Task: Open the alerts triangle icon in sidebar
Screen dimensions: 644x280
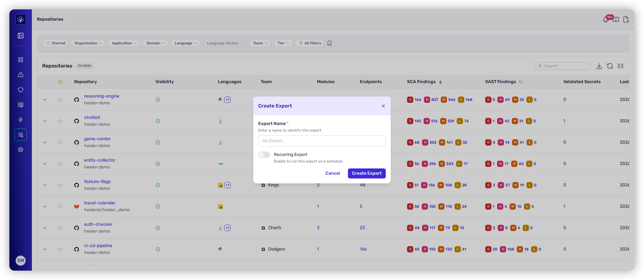Action: 21,75
